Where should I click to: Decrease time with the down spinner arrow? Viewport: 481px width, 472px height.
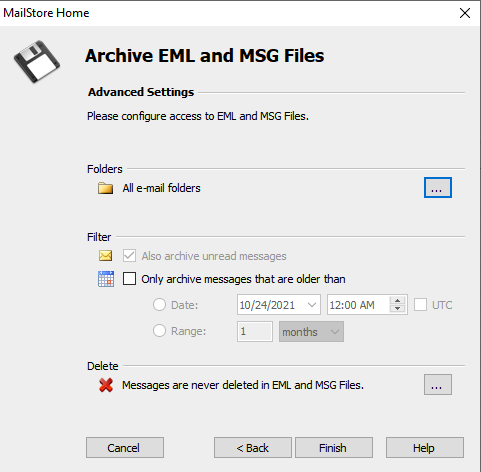pos(397,309)
